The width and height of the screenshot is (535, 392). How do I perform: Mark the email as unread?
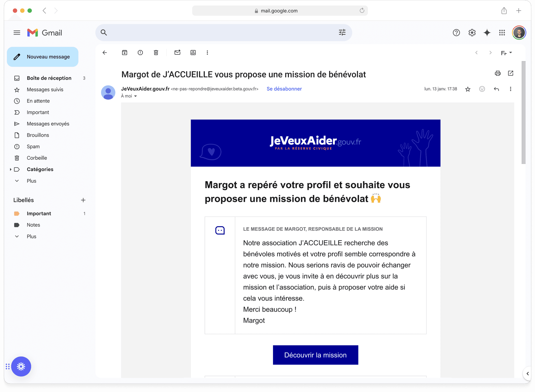coord(178,52)
